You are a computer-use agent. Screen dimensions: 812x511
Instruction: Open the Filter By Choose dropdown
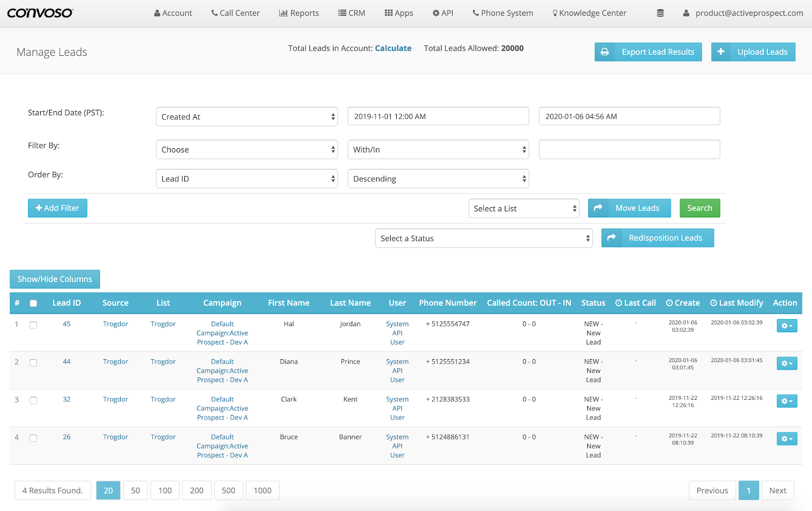[x=247, y=149]
